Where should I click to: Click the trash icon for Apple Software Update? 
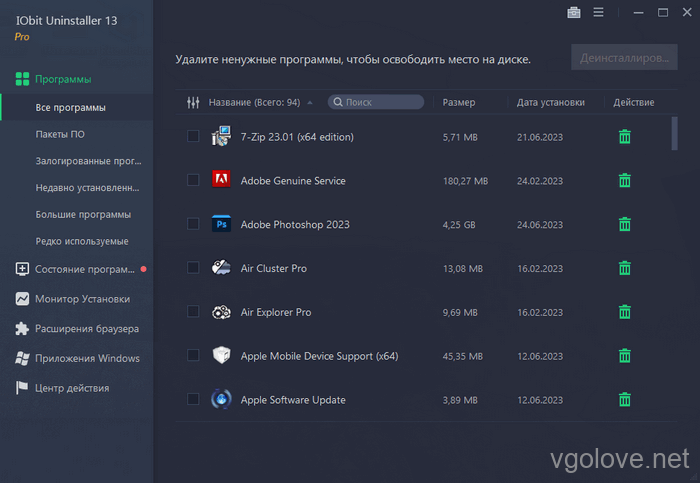(x=625, y=400)
